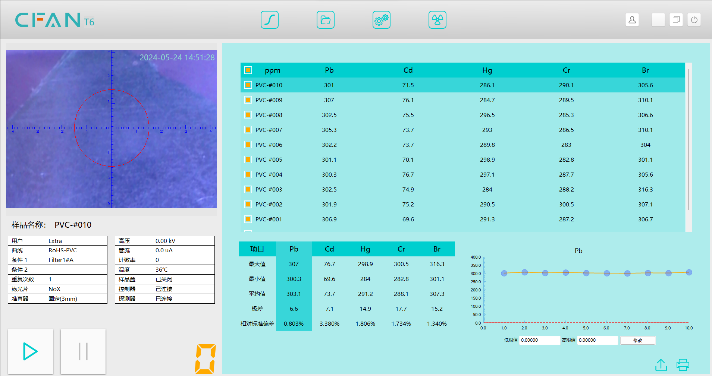Start measurement with the play button
This screenshot has width=712, height=376.
30,351
